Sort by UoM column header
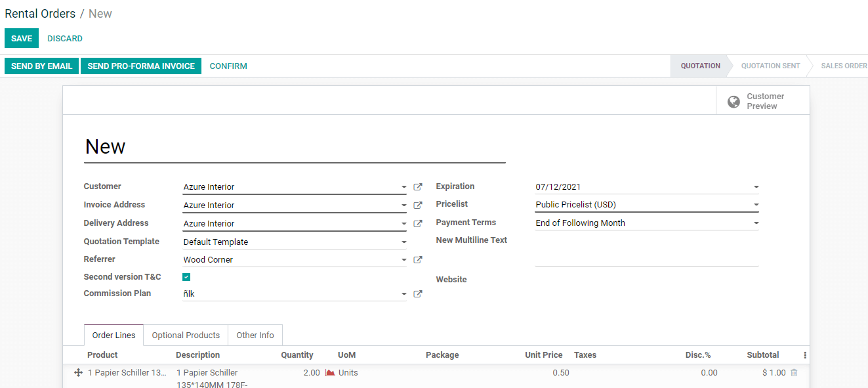Image resolution: width=868 pixels, height=388 pixels. pos(346,355)
